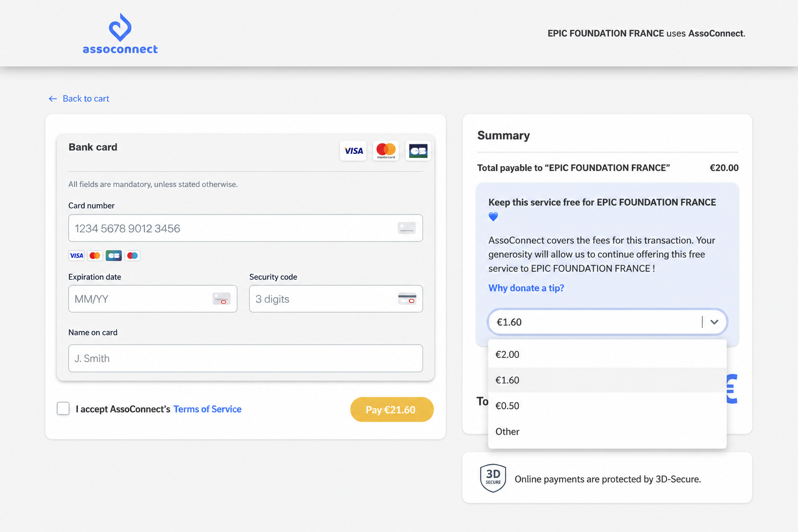Focus the Security code field

336,299
